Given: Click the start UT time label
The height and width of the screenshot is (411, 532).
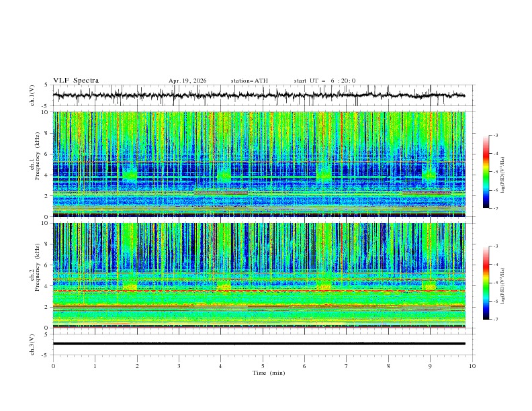Looking at the screenshot, I should pyautogui.click(x=324, y=81).
